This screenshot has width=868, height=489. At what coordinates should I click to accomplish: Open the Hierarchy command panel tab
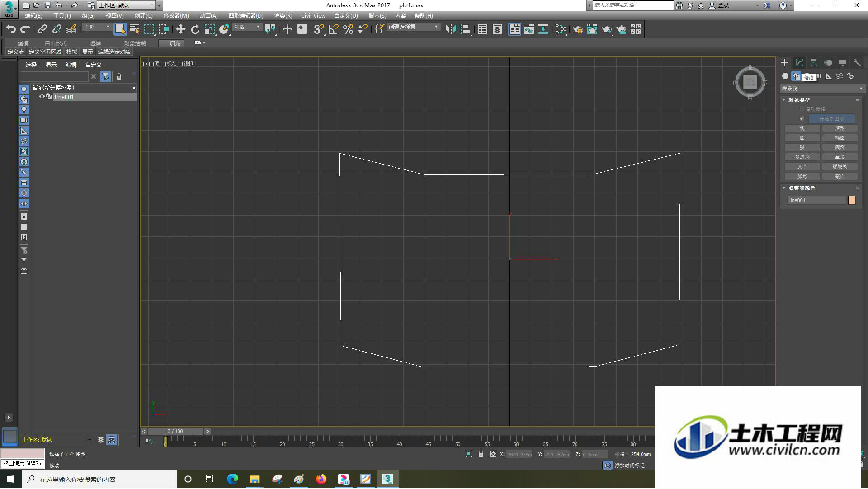814,63
